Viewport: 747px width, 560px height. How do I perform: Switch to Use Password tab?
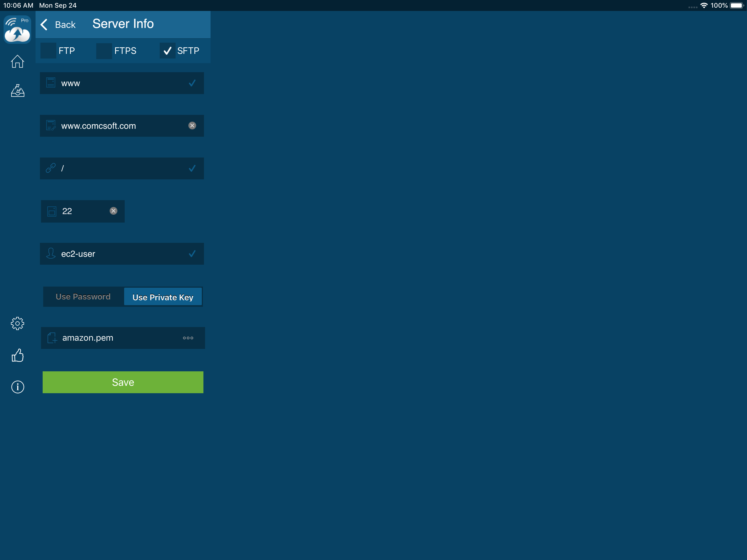point(83,297)
